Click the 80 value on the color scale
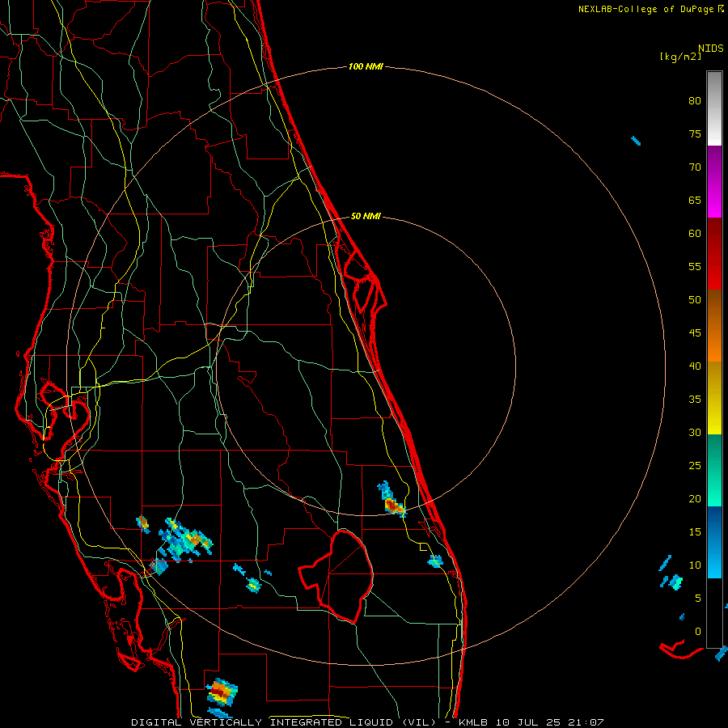728x728 pixels. (x=695, y=101)
